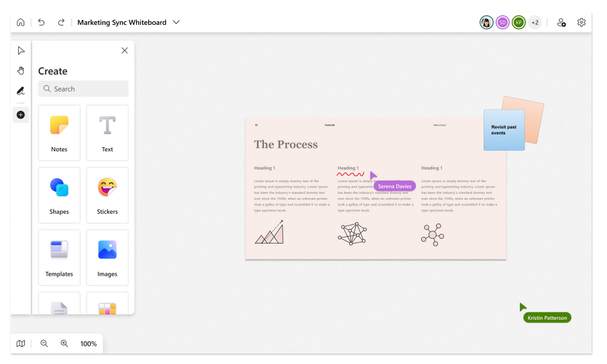Viewport: 607px width, 364px height.
Task: Click the Home icon in the top bar
Action: coord(21,22)
